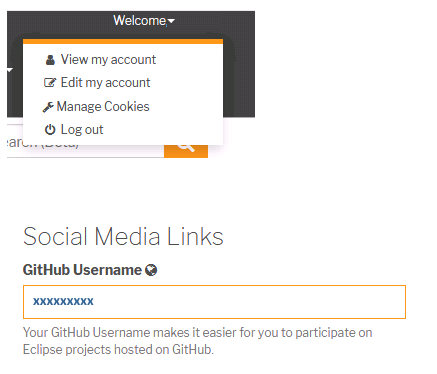Expand the small white caret at header's left edge
Screen dimensions: 437x374
point(10,70)
